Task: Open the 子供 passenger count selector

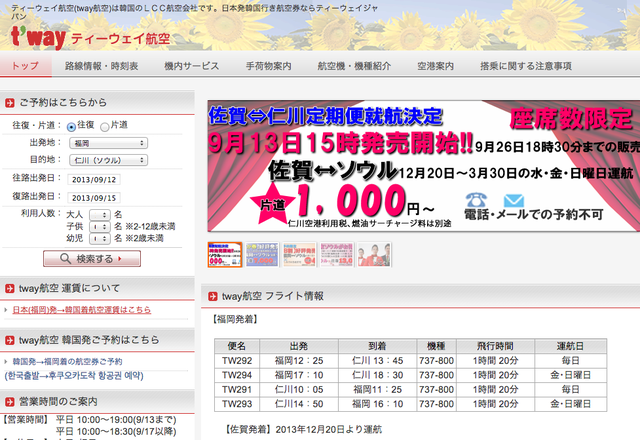Action: tap(100, 227)
